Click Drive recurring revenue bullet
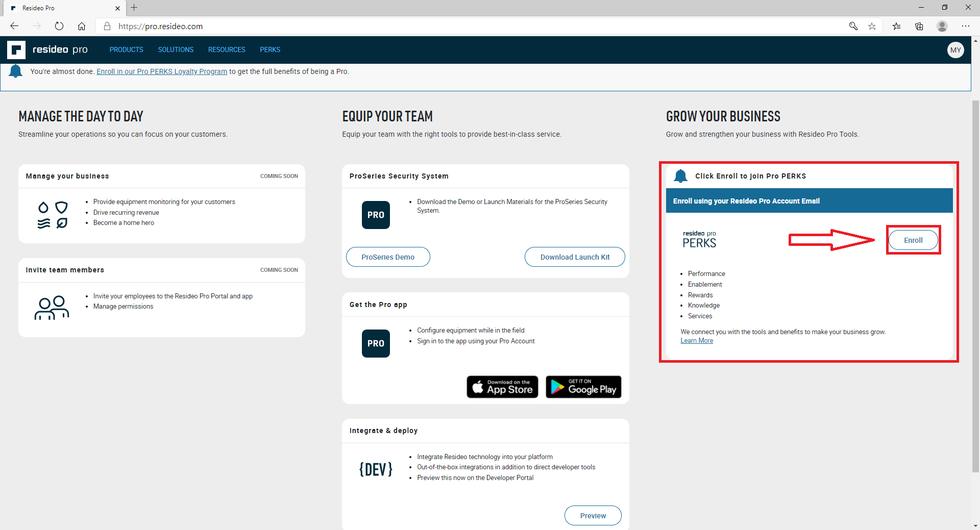Image resolution: width=980 pixels, height=530 pixels. click(126, 213)
